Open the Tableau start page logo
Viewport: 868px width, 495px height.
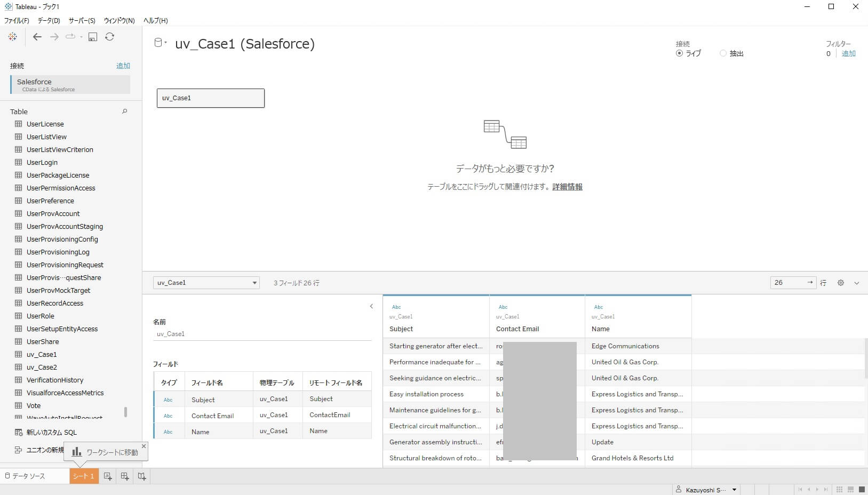coord(12,36)
